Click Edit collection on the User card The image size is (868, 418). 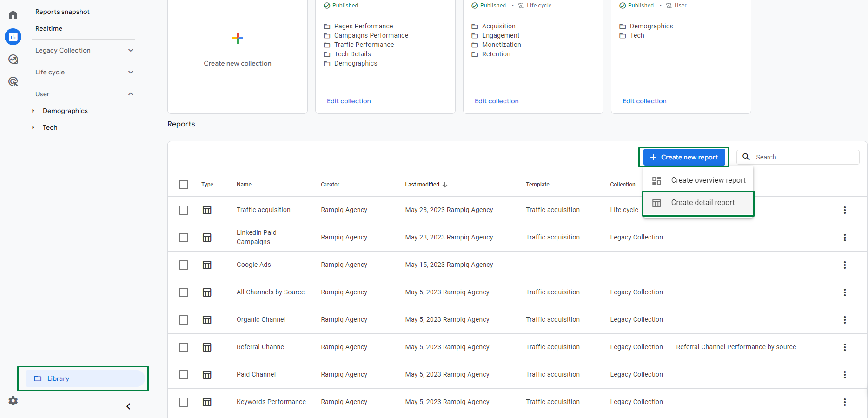(x=644, y=101)
